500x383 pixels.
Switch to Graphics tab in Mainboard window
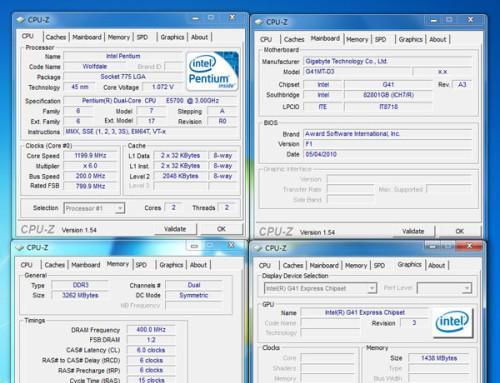(x=410, y=39)
